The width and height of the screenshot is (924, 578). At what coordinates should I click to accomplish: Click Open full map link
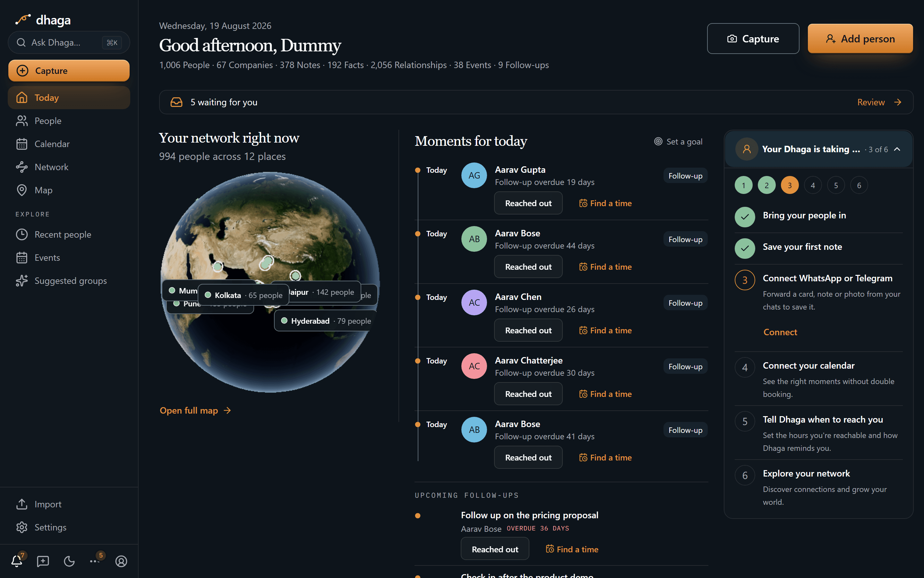click(195, 410)
